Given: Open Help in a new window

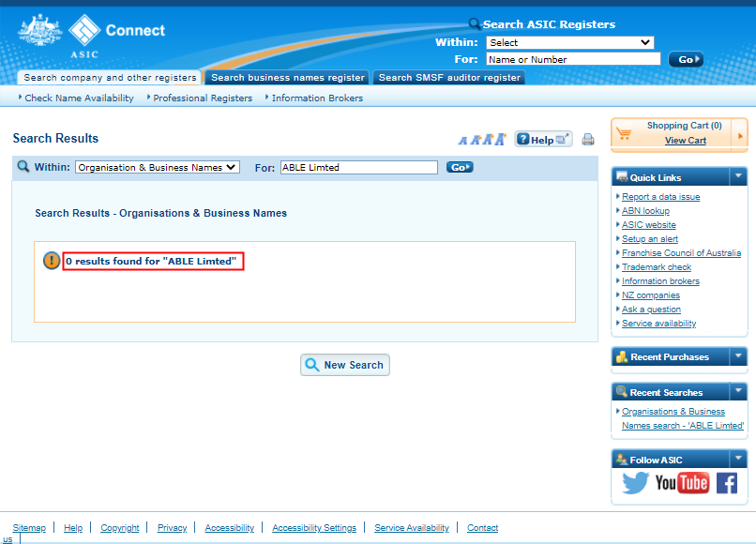Looking at the screenshot, I should pyautogui.click(x=543, y=140).
